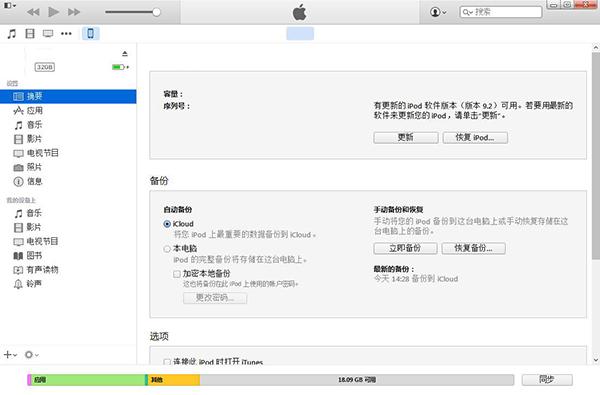The image size is (600, 395).
Task: Open the window menu icon at top-left
Action: [x=10, y=5]
